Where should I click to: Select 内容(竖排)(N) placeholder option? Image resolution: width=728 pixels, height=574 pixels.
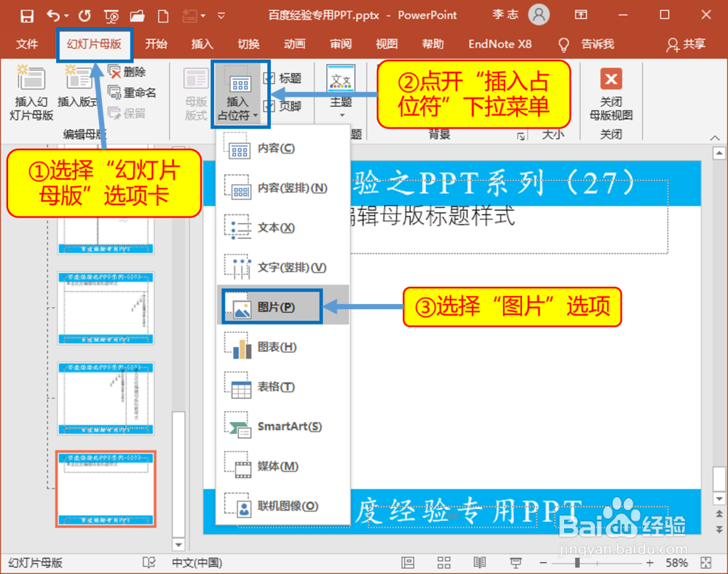click(x=283, y=188)
